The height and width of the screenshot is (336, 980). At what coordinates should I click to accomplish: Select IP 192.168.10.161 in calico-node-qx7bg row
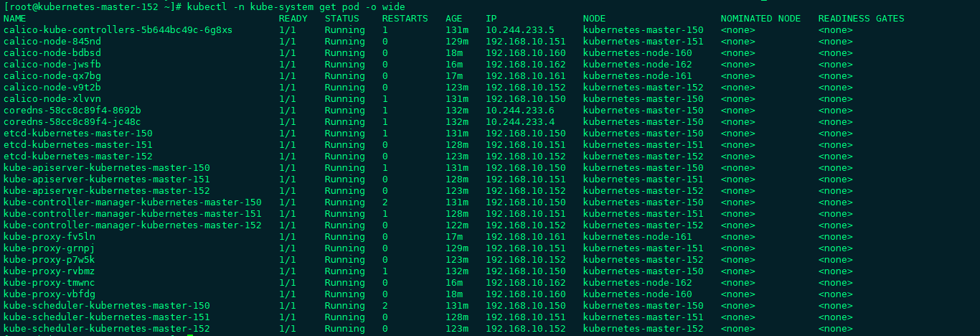click(526, 76)
